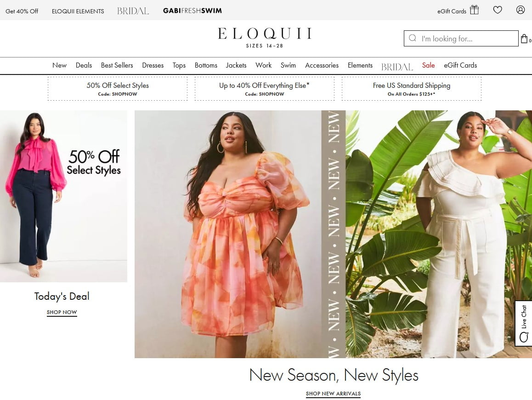
Task: Go to the Accessories category
Action: [x=322, y=65]
